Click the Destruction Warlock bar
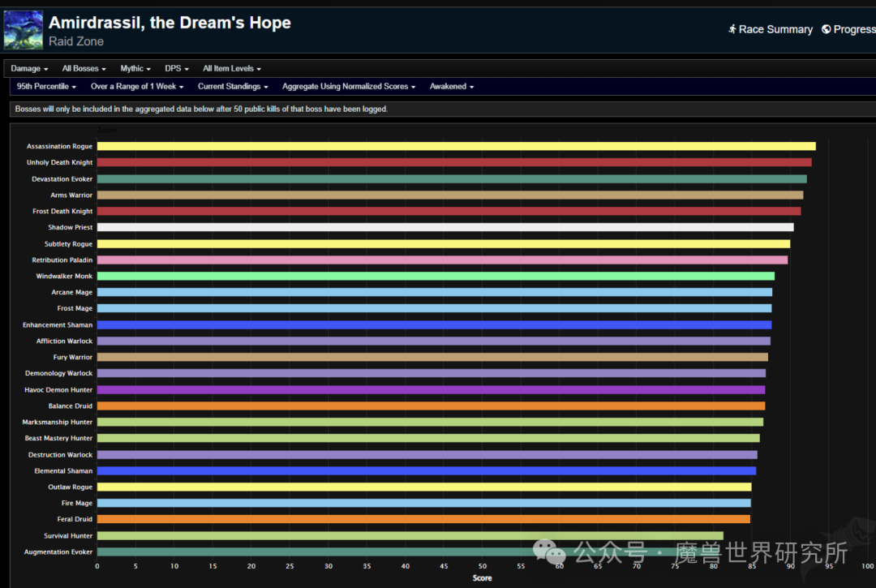876x588 pixels. tap(427, 454)
